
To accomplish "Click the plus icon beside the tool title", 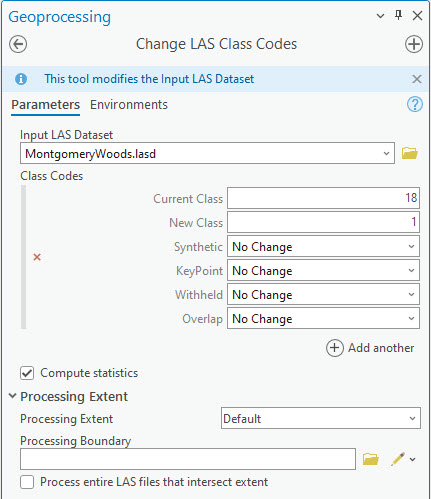I will point(414,44).
